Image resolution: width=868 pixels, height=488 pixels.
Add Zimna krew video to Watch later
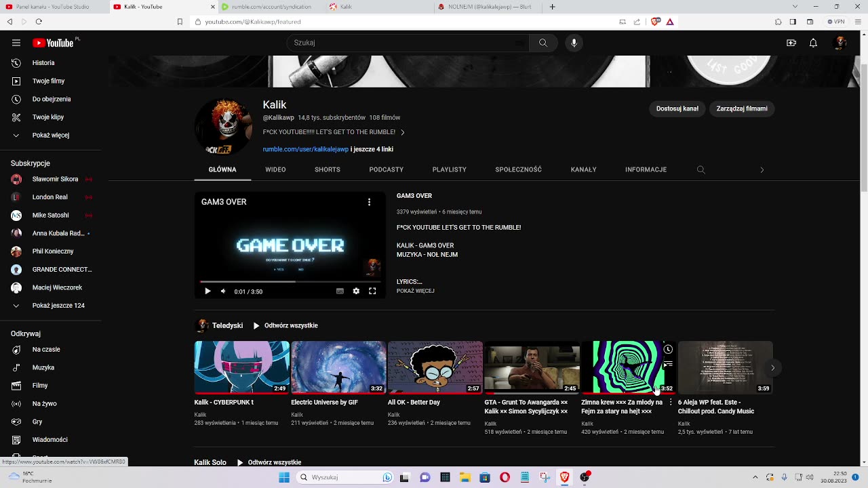[668, 350]
